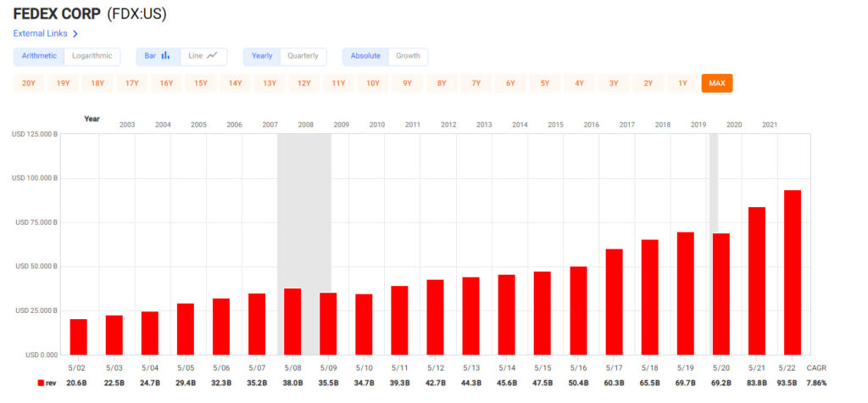
Task: Select the 1Y time range
Action: (682, 83)
